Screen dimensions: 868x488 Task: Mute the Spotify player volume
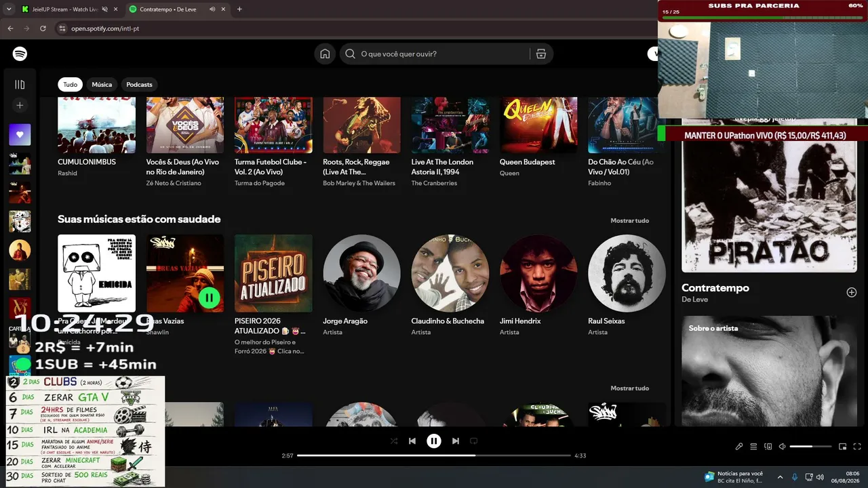783,447
